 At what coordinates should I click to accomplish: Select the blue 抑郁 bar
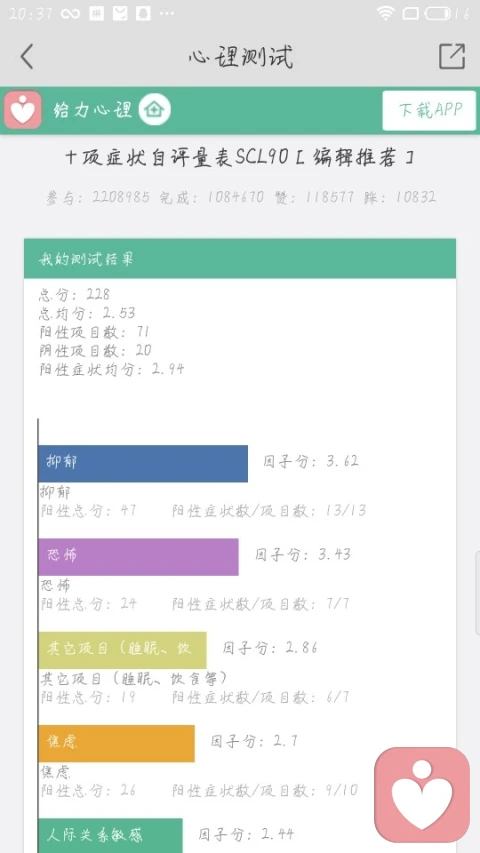pos(143,463)
